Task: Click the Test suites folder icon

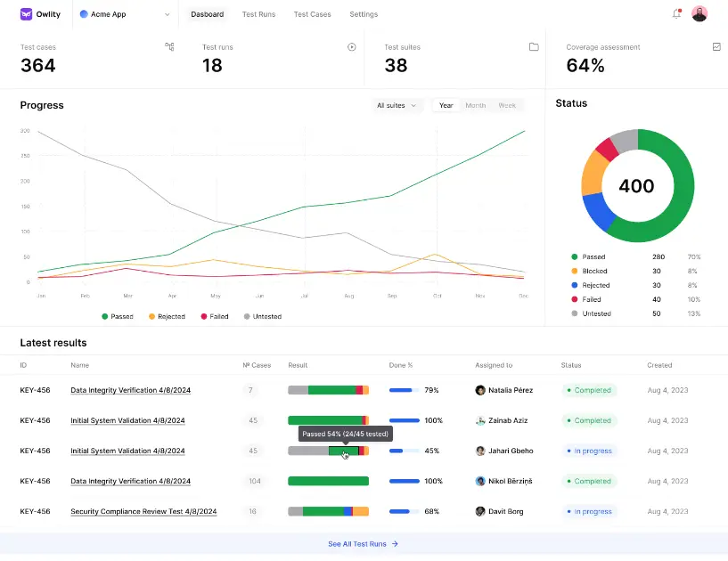Action: (x=533, y=46)
